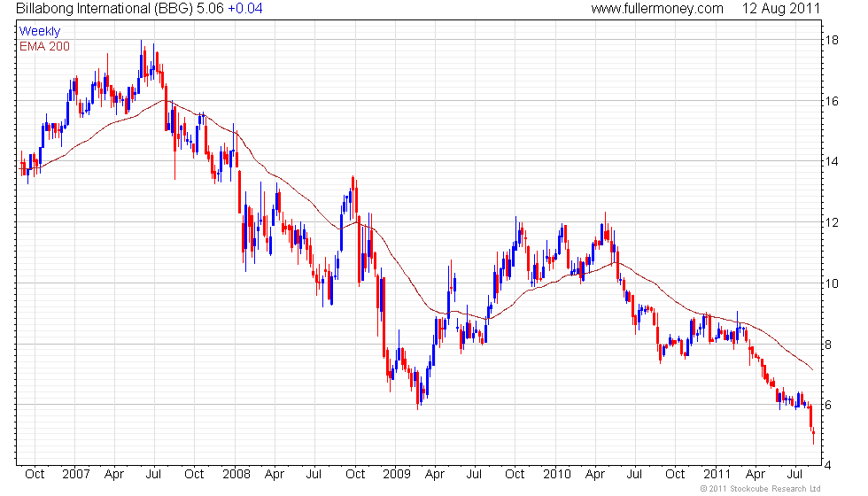Click the Oct label preceding 2010
Screen dimensions: 868x496
coord(515,475)
